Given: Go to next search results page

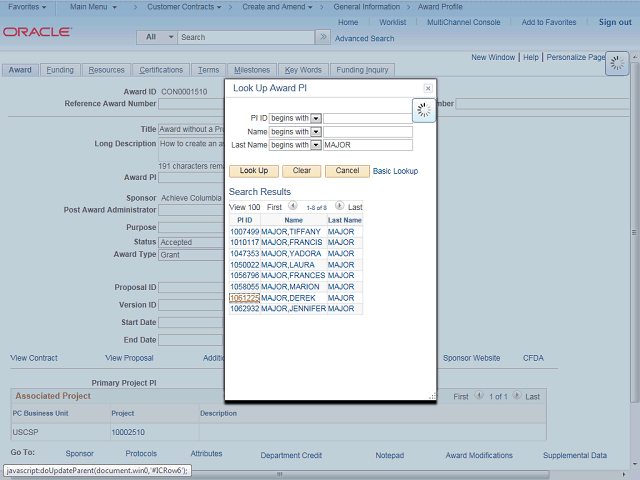Looking at the screenshot, I should point(339,206).
